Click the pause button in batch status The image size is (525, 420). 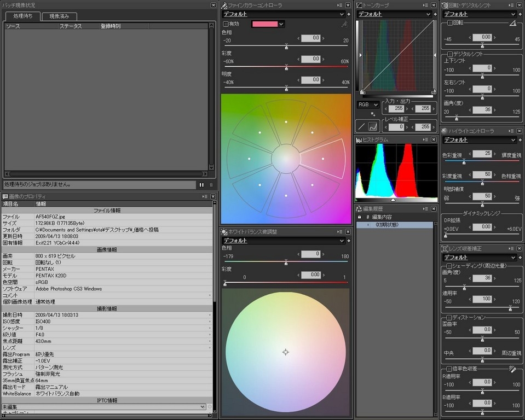pyautogui.click(x=201, y=185)
